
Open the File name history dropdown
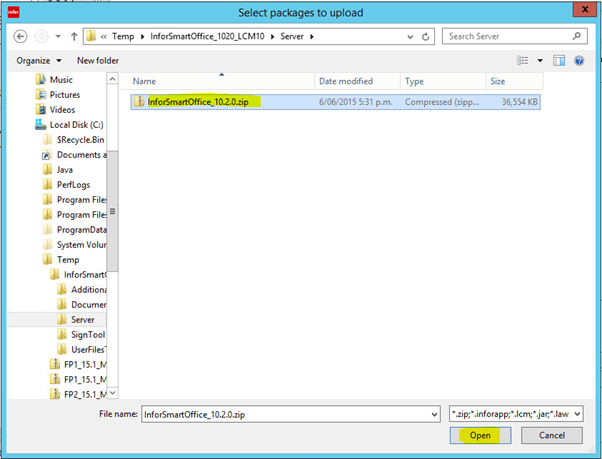pos(433,413)
